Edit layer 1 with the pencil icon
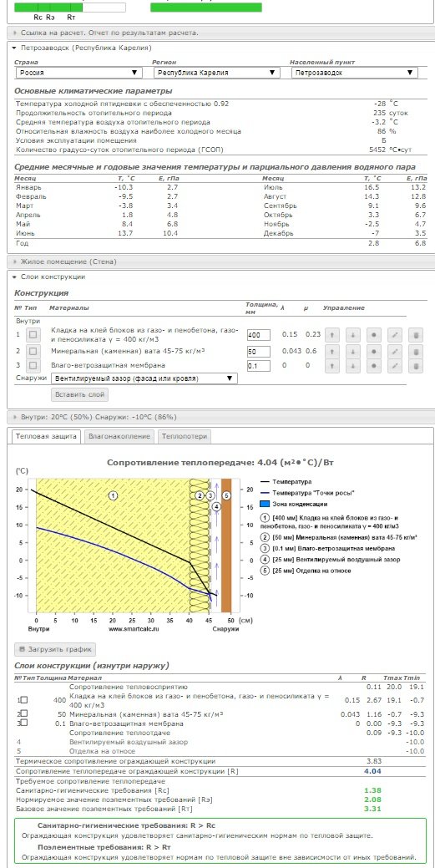Viewport: 435px width, 868px height. 395,335
